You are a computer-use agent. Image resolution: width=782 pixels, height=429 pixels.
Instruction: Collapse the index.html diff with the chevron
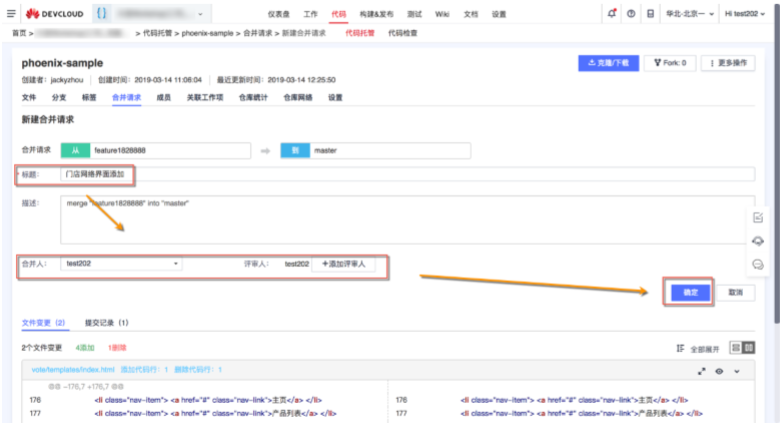point(737,371)
